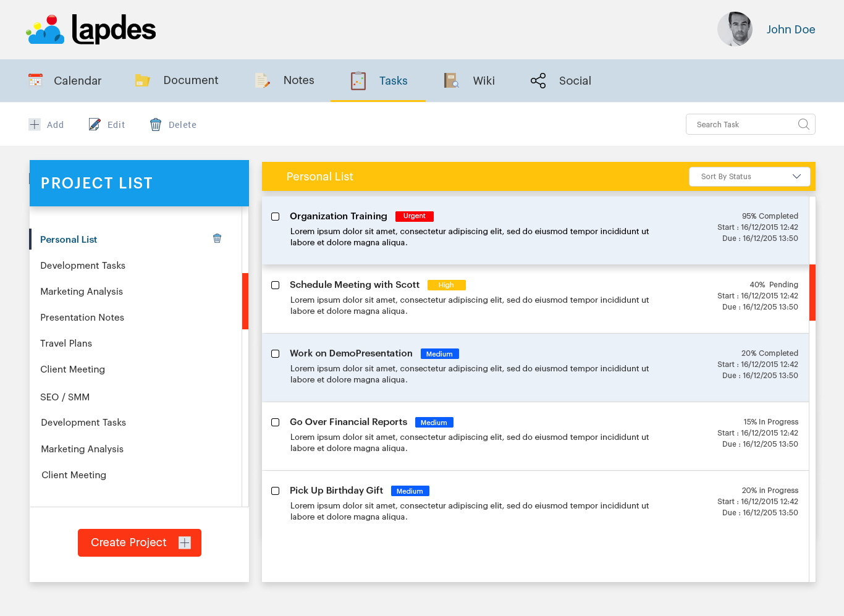The width and height of the screenshot is (844, 616).
Task: Check the Schedule Meeting with Scott checkbox
Action: pyautogui.click(x=275, y=285)
